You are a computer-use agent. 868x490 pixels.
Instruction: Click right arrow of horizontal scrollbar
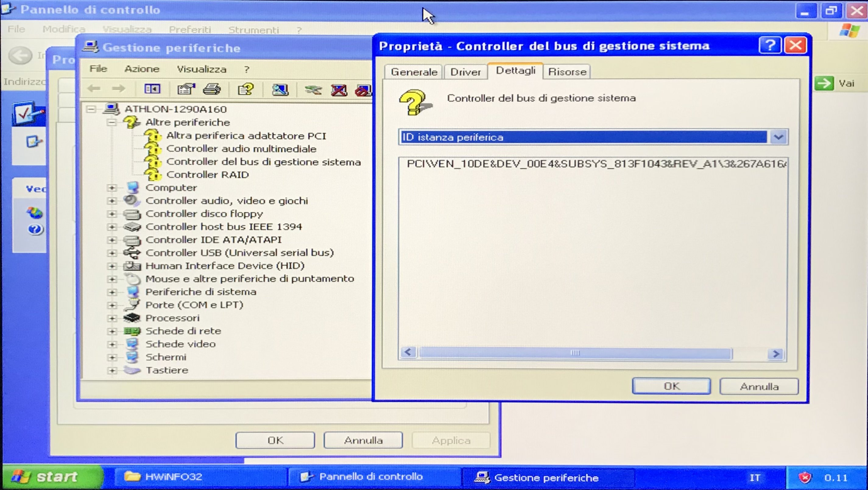[x=776, y=354]
